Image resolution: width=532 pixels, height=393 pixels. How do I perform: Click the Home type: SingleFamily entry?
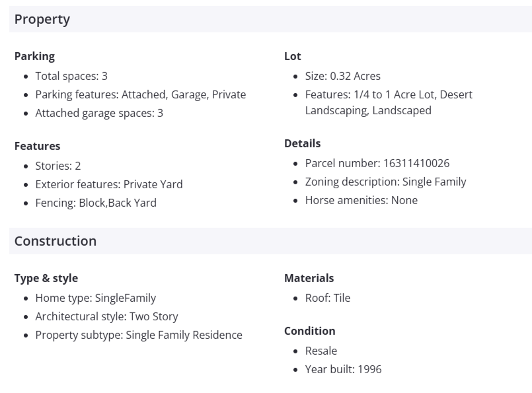(96, 298)
